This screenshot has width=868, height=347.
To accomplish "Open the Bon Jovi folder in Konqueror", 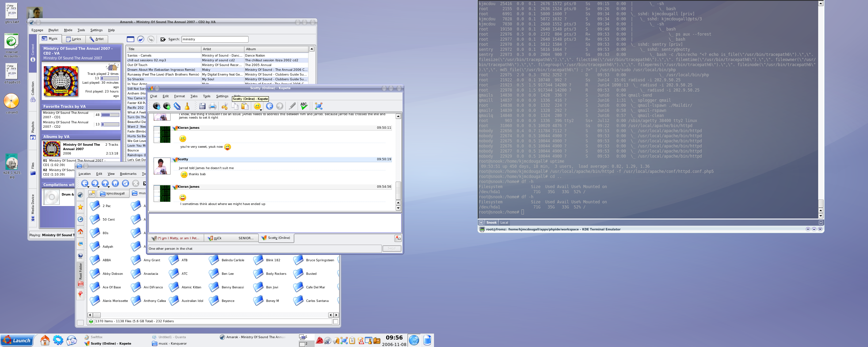I will pos(266,287).
